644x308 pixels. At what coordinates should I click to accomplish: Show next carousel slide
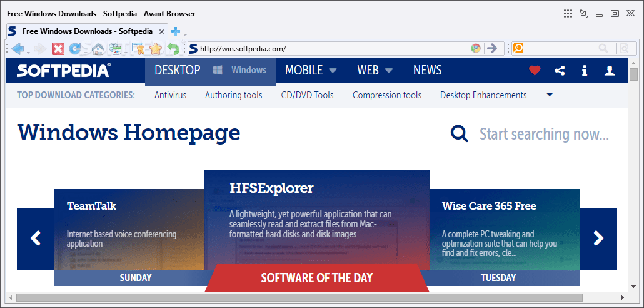coord(598,239)
